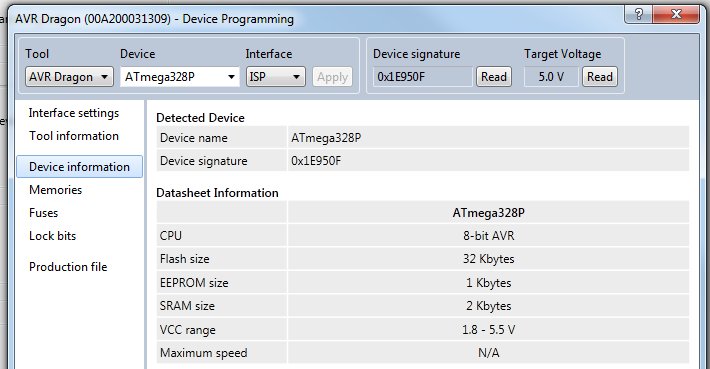Click the Flash size row label
Image resolution: width=710 pixels, height=369 pixels.
pos(184,259)
